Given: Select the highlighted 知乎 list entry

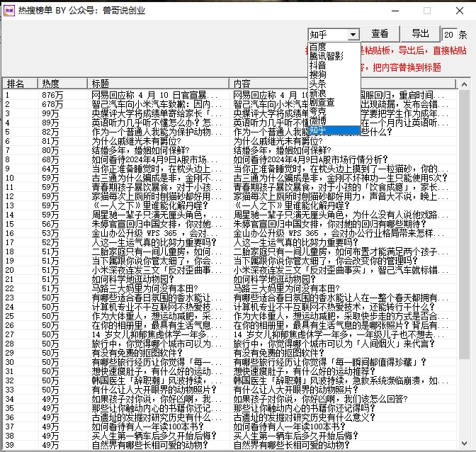Looking at the screenshot, I should (334, 130).
